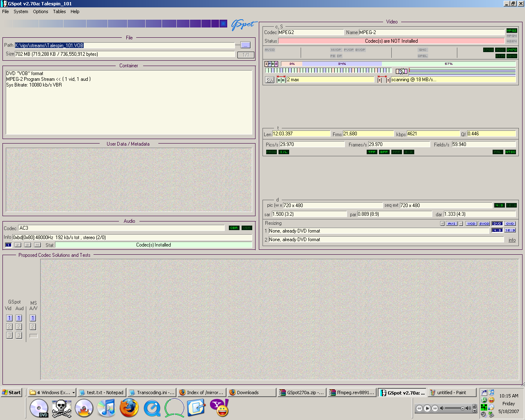Click the frame type percentage bar
The height and width of the screenshot is (420, 525).
(x=398, y=64)
